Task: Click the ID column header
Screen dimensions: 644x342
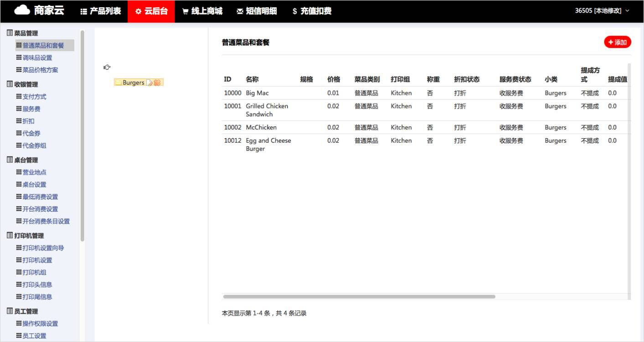Action: click(x=227, y=79)
